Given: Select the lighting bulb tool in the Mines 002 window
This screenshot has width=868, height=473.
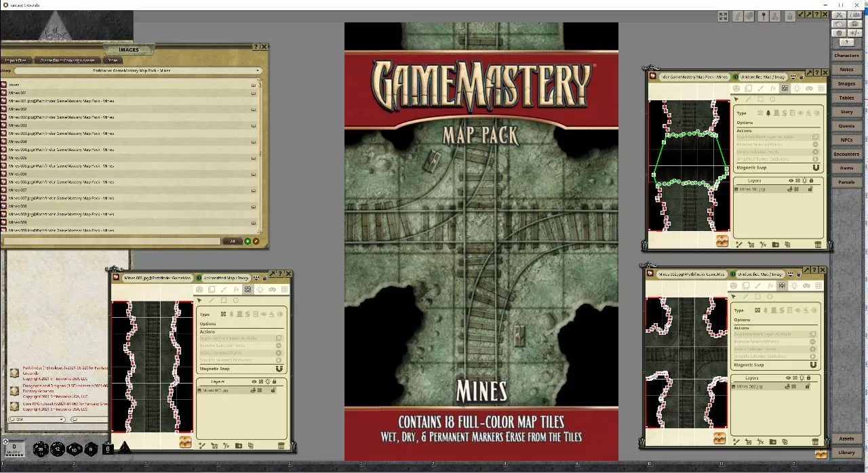Looking at the screenshot, I should point(794,286).
